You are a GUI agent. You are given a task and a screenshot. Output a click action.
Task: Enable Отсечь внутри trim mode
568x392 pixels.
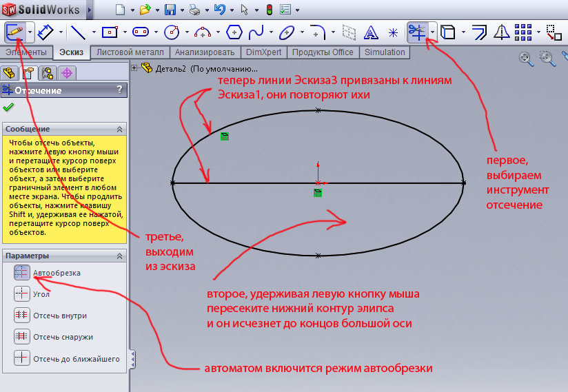[21, 316]
